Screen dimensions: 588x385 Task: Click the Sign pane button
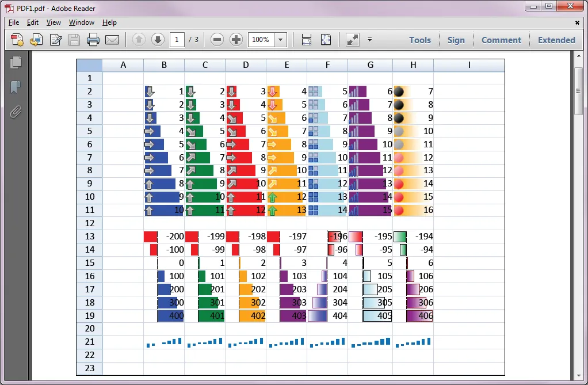456,40
